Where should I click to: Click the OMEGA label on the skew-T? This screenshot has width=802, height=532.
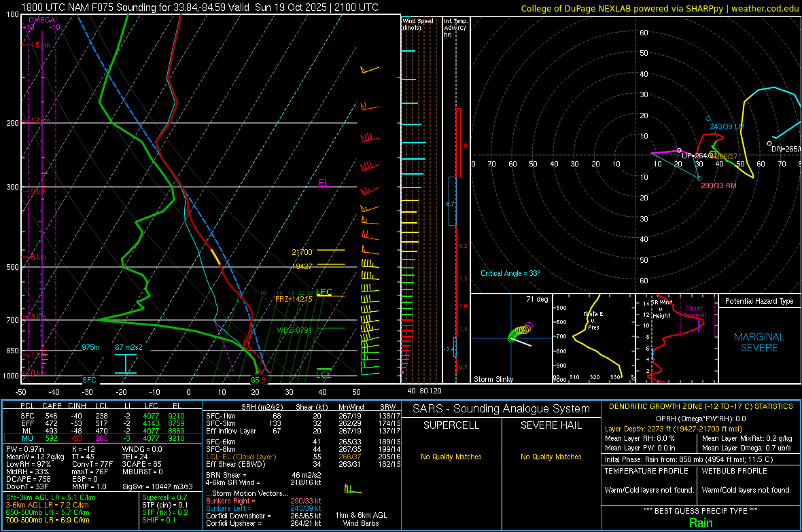point(42,20)
